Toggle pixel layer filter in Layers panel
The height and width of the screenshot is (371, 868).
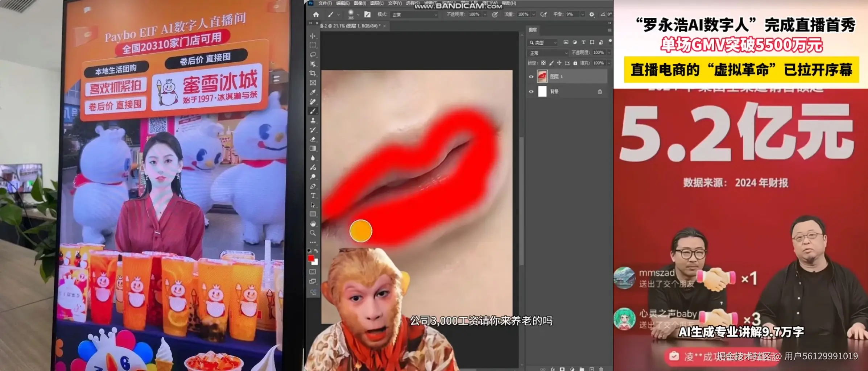pos(566,42)
